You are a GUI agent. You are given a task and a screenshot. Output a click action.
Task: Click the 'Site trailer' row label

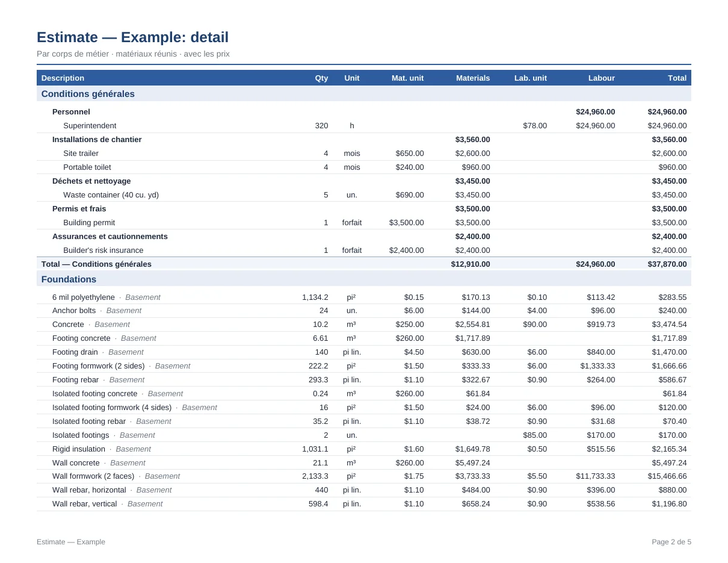tap(81, 154)
